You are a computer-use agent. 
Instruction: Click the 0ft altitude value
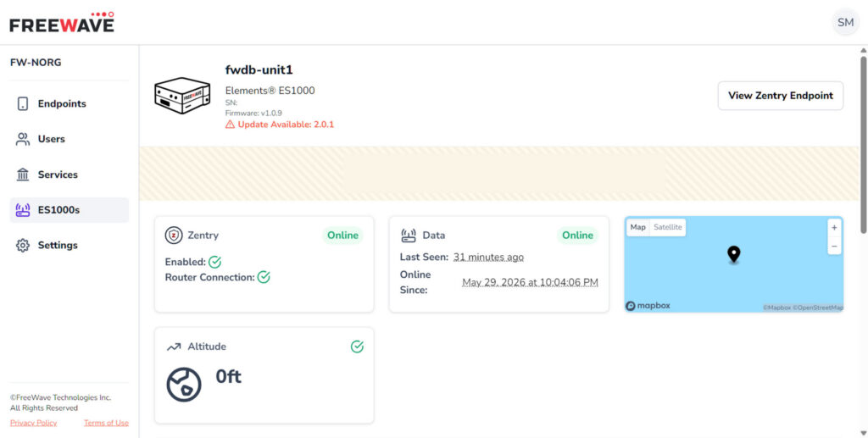tap(229, 377)
